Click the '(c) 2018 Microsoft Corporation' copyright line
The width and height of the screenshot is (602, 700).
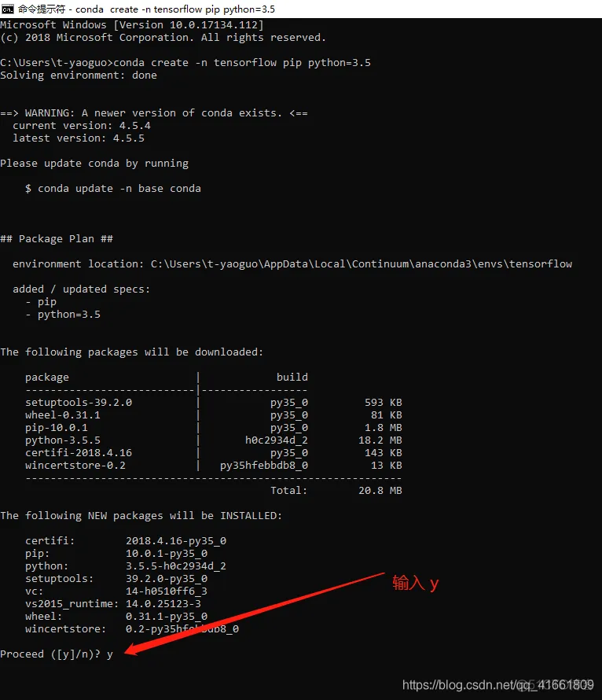coord(163,38)
